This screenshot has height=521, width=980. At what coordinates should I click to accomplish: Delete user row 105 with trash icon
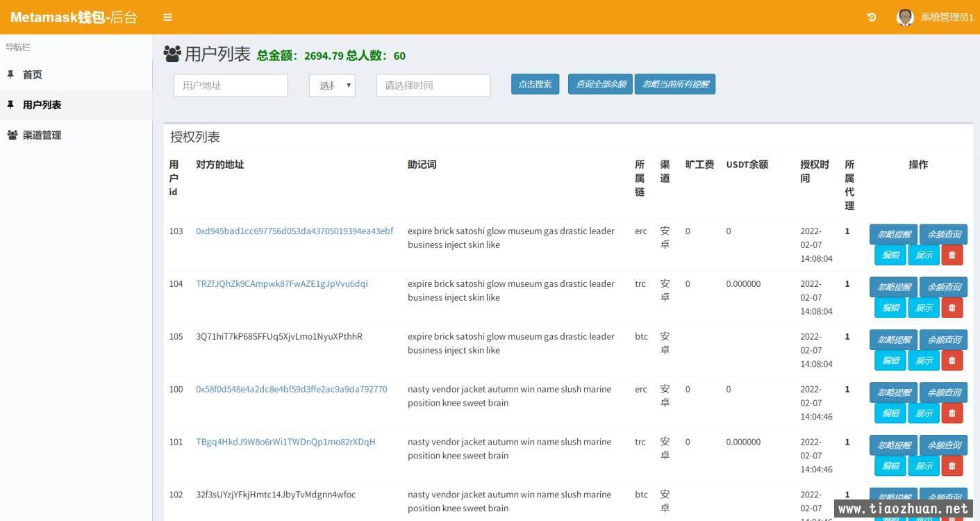click(952, 361)
